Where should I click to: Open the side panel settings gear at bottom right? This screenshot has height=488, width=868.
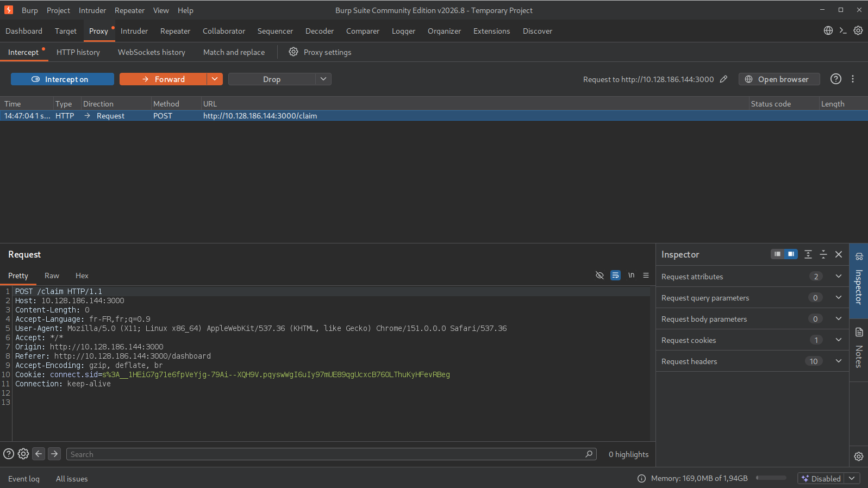pos(859,456)
